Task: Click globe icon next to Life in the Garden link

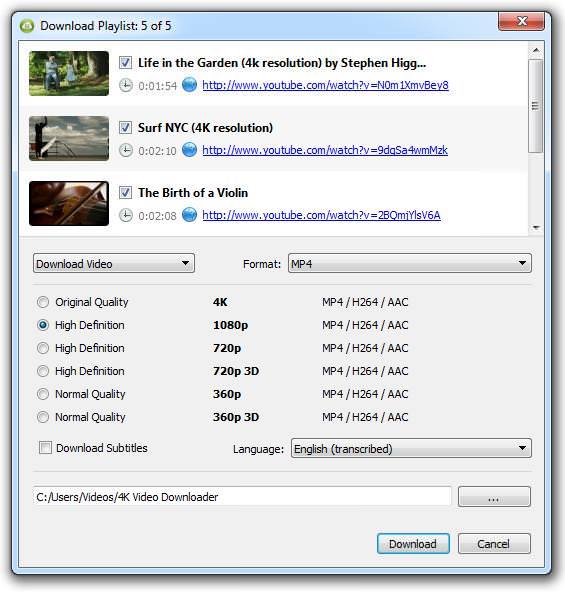Action: coord(189,85)
